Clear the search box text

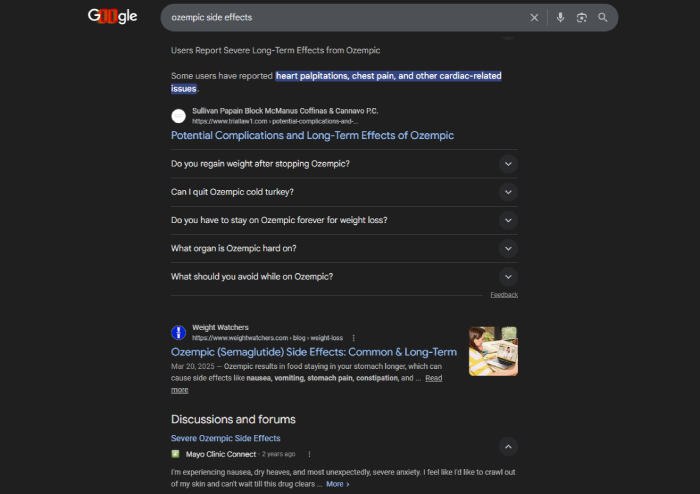(x=534, y=17)
